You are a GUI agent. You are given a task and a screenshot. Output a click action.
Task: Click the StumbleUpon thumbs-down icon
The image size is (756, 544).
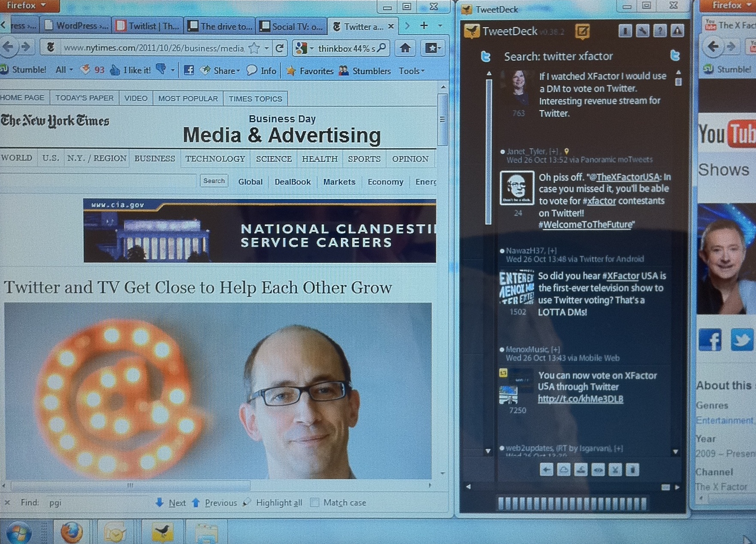click(161, 70)
